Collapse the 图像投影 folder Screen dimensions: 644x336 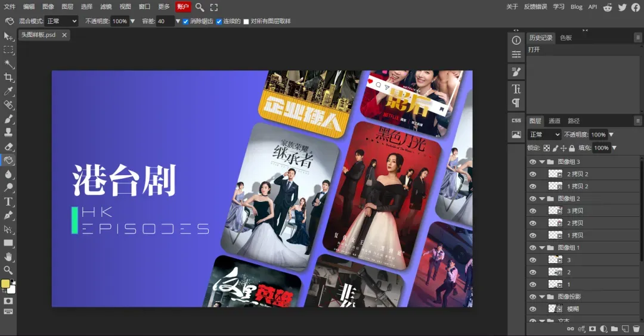(x=542, y=297)
